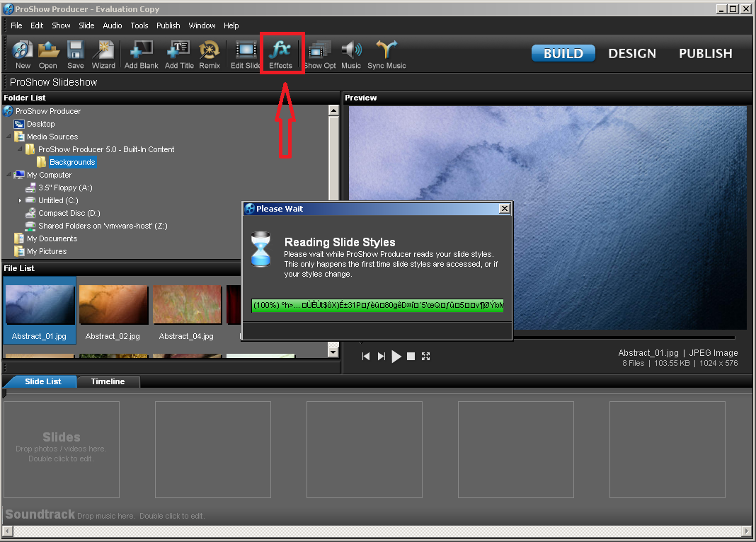Open the Edit menu
The image size is (756, 542).
(37, 25)
